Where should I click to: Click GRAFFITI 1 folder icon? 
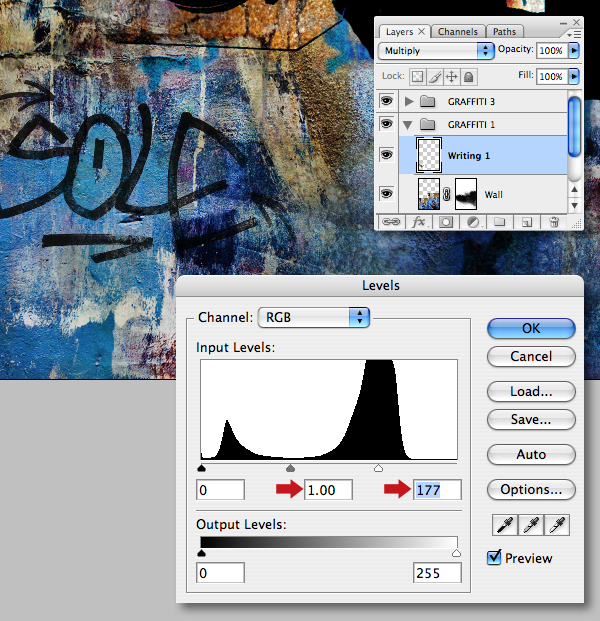pos(427,124)
